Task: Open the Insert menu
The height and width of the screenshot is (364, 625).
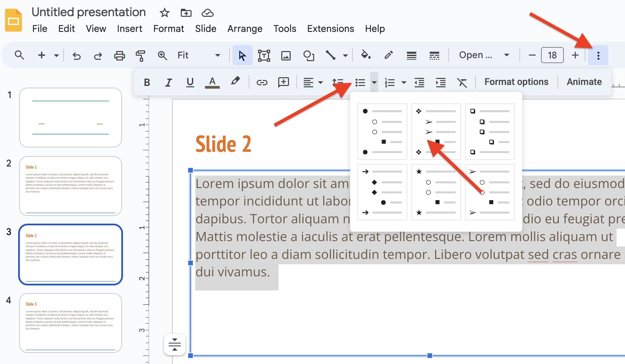Action: click(130, 29)
